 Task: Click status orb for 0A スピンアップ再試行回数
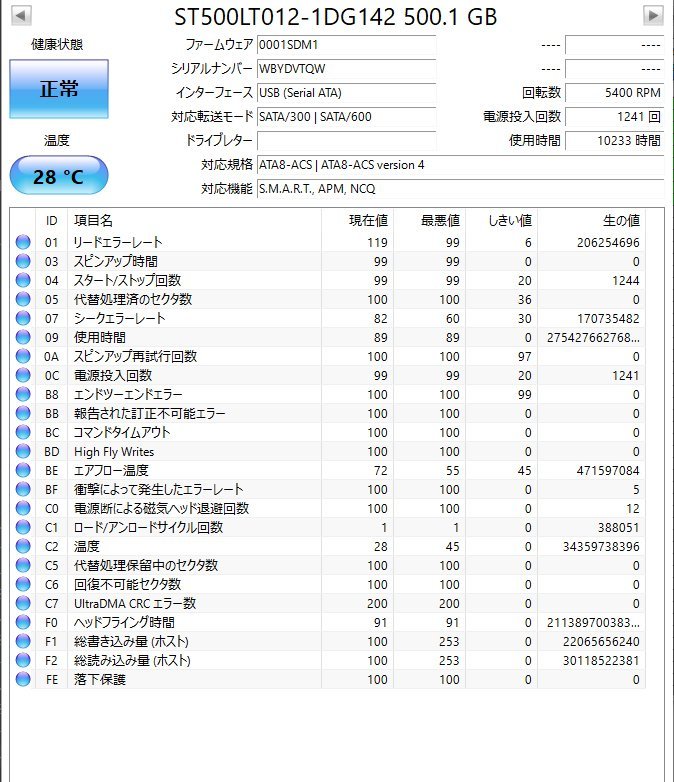[x=23, y=356]
